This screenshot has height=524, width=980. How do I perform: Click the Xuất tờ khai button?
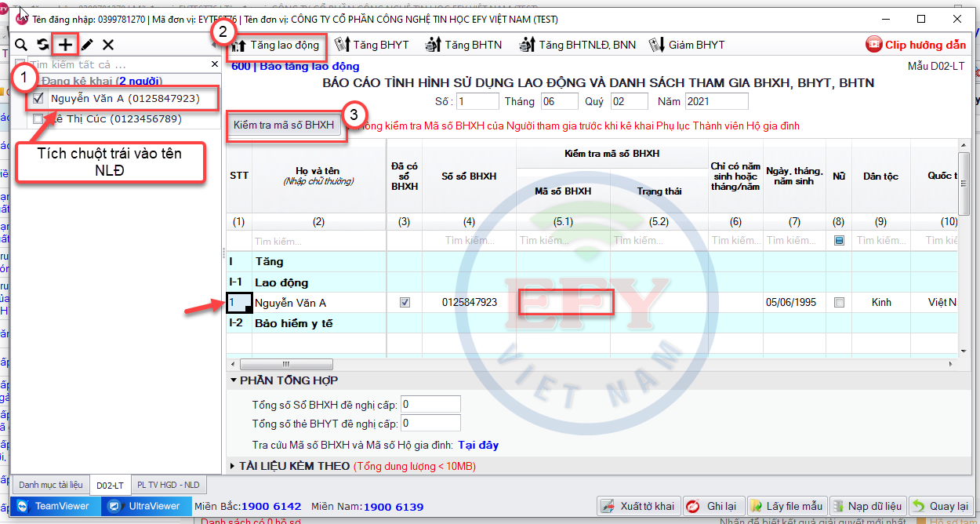(638, 506)
